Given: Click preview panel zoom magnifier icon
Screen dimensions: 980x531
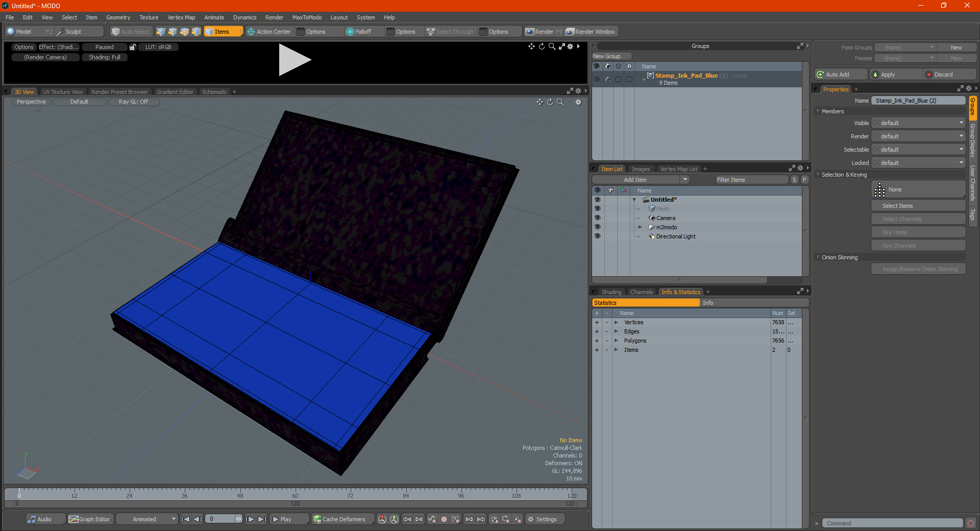Looking at the screenshot, I should coord(552,46).
